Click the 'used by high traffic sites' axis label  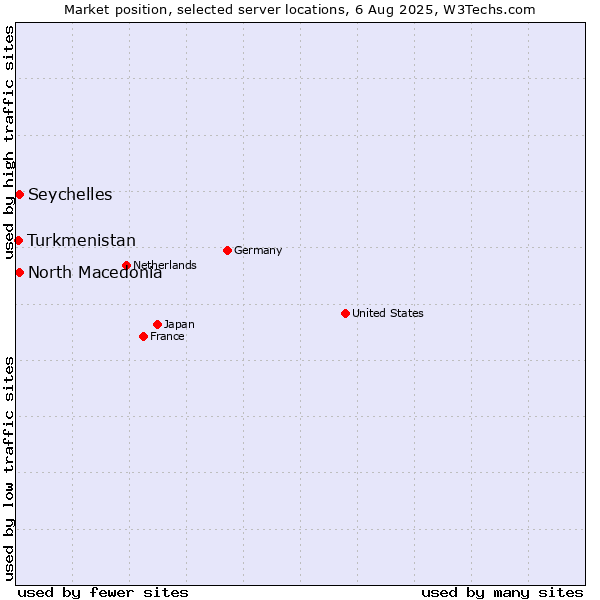[x=9, y=143]
